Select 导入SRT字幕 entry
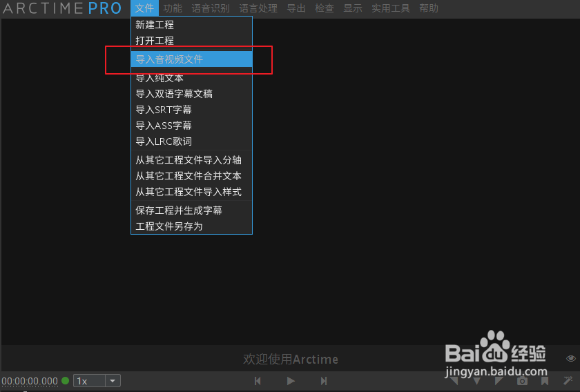Viewport: 580px width, 392px height. coord(192,110)
